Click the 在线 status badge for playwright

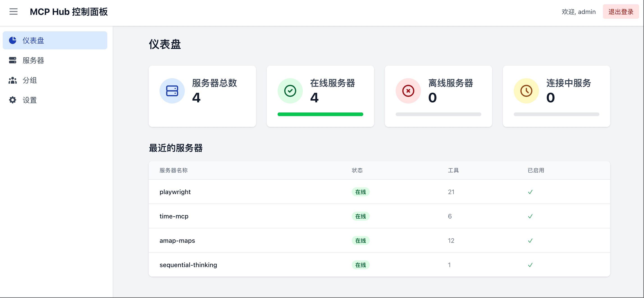coord(360,192)
